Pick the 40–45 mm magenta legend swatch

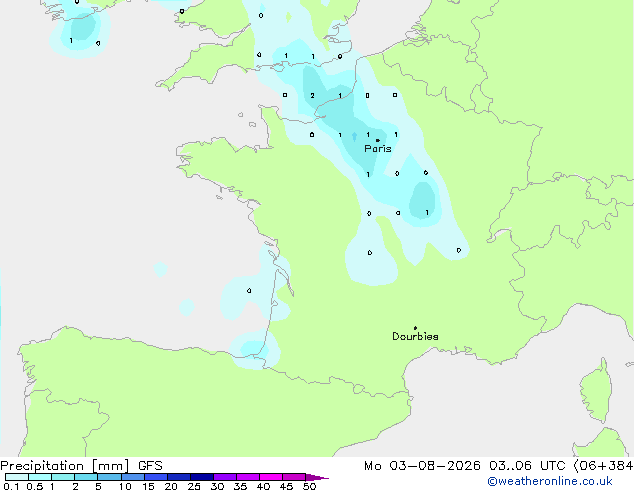(271, 477)
